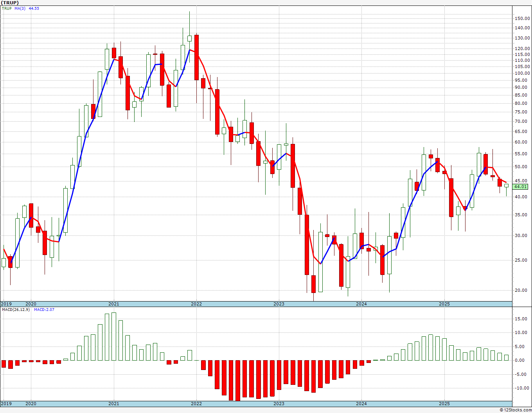Image resolution: width=532 pixels, height=413 pixels.
Task: Select 2020 on the MACD panel time axis
Action: (31, 404)
